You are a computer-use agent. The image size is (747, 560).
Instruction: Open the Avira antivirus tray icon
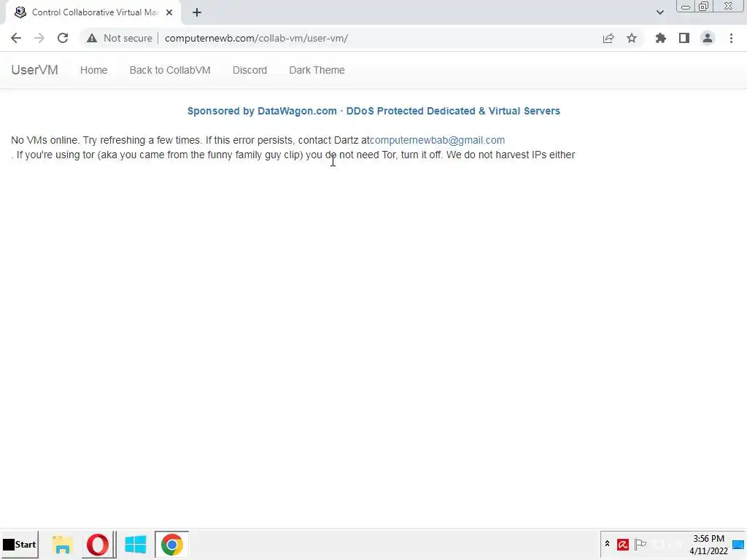click(x=623, y=544)
